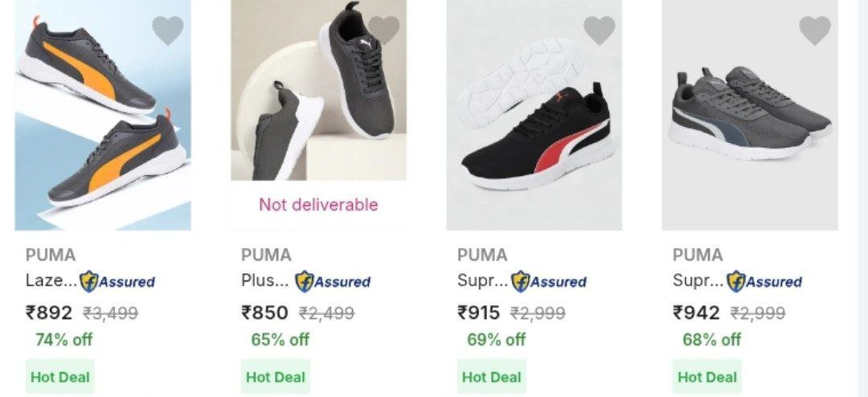Select the ₹942 price
Screen dimensions: 868x397
pos(696,313)
